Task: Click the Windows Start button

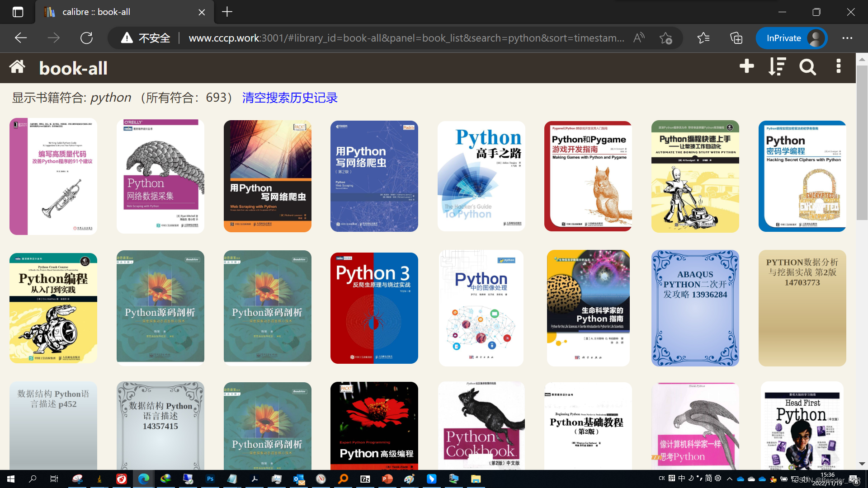Action: (11, 479)
